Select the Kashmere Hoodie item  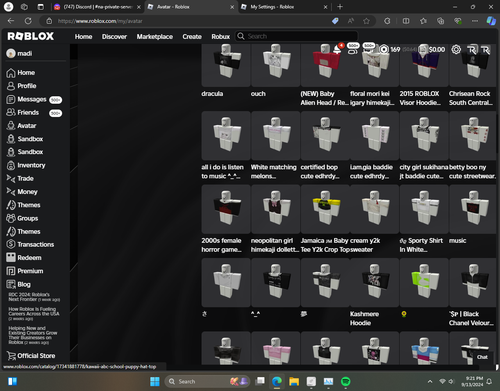click(374, 282)
